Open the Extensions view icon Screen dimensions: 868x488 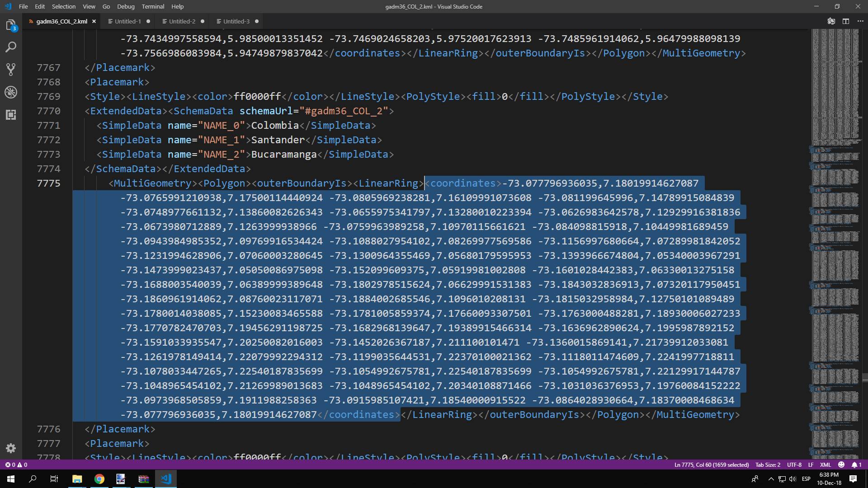pos(11,115)
